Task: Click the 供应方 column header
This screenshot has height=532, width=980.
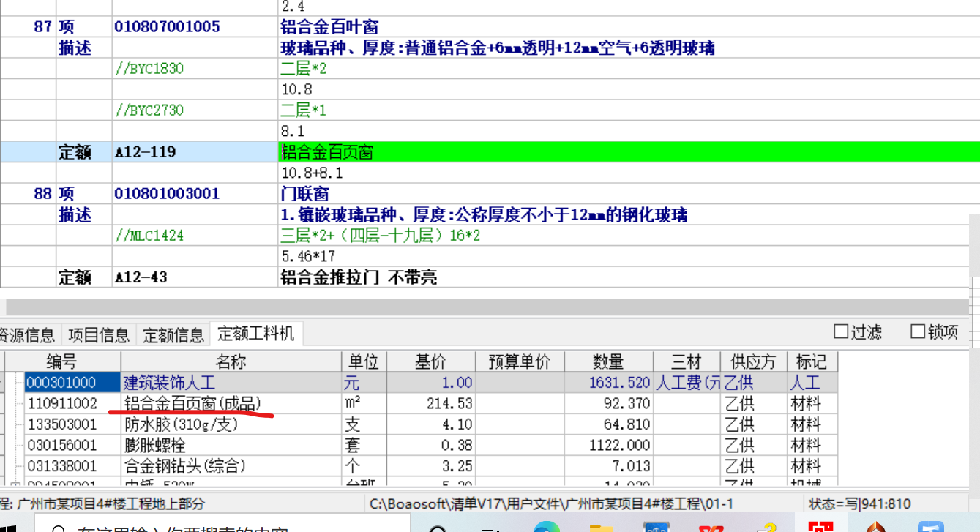Action: pos(754,361)
